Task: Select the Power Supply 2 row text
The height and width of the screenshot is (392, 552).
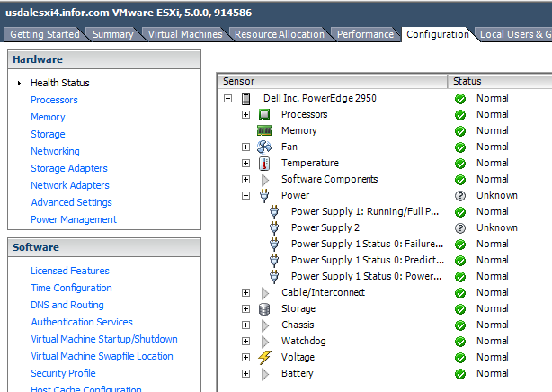Action: (x=325, y=227)
